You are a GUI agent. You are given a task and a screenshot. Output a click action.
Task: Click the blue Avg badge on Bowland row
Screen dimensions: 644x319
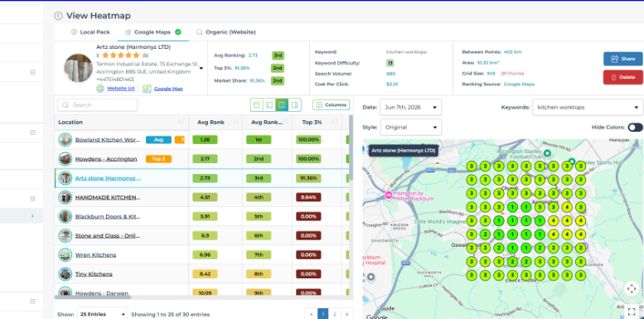158,140
